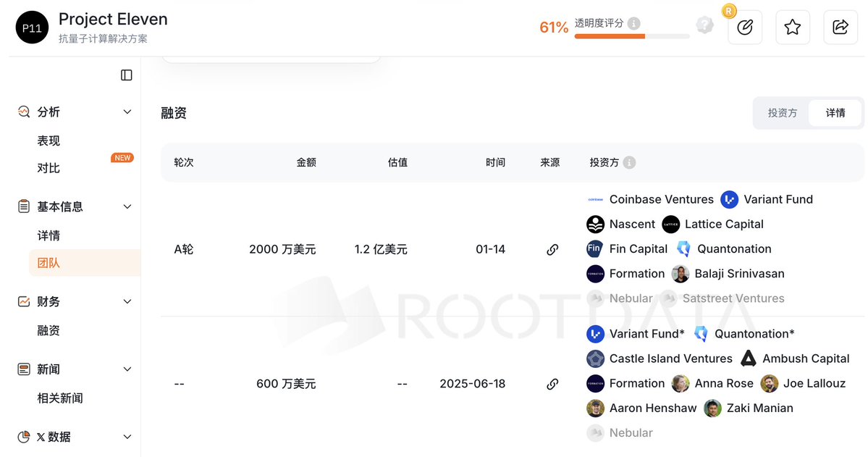
Task: Click info icon next to 投资方 header
Action: click(629, 162)
